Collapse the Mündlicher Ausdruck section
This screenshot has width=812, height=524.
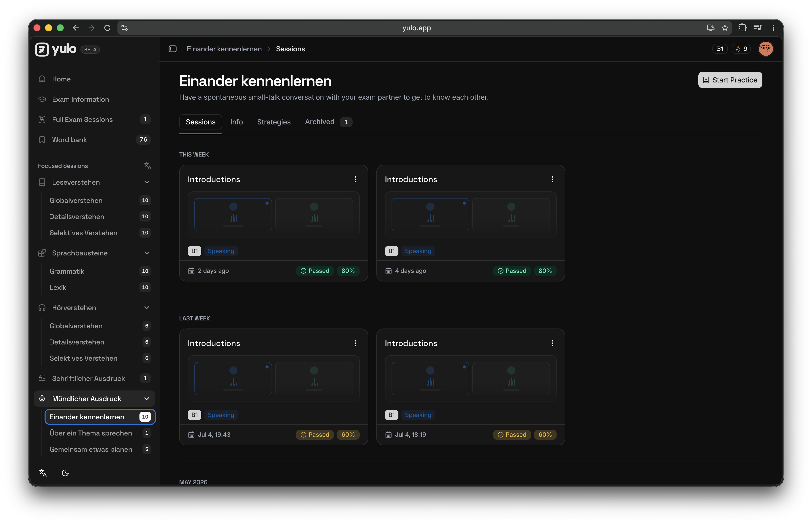(147, 399)
